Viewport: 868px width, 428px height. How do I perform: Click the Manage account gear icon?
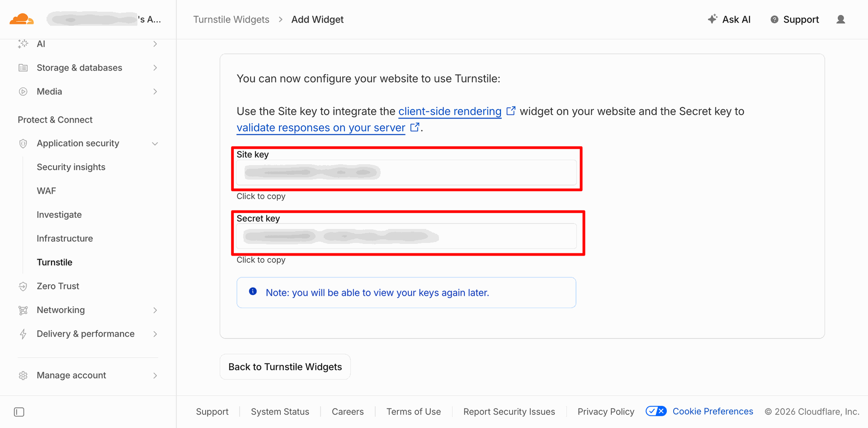23,376
